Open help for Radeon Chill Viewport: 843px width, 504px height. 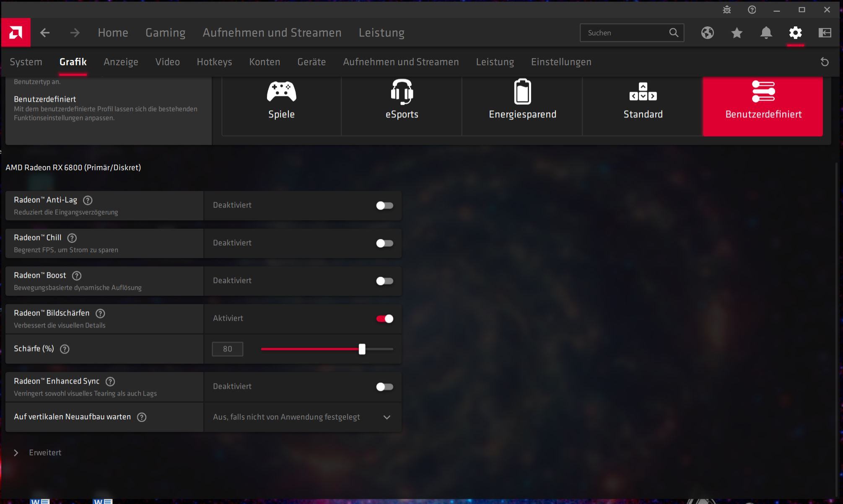coord(72,238)
